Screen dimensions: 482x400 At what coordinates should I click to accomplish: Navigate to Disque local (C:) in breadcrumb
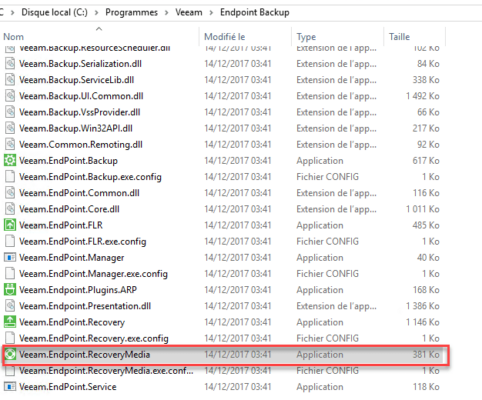pyautogui.click(x=55, y=13)
